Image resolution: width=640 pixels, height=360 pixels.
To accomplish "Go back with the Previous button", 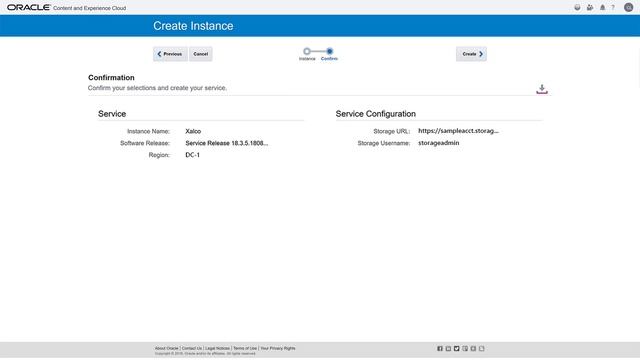I will (x=170, y=54).
